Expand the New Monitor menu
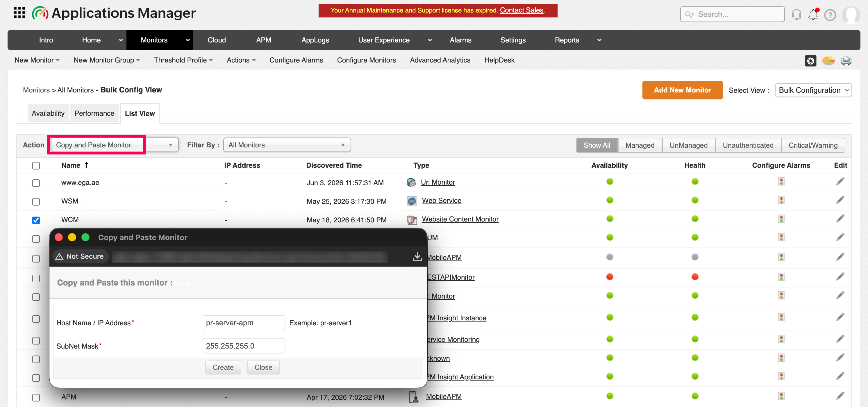This screenshot has width=868, height=407. coord(37,60)
